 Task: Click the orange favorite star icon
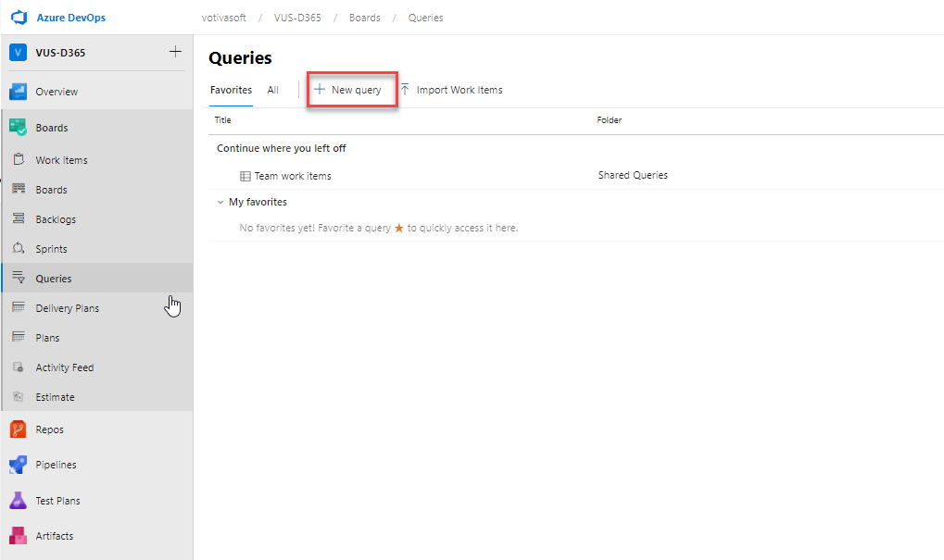pyautogui.click(x=398, y=228)
